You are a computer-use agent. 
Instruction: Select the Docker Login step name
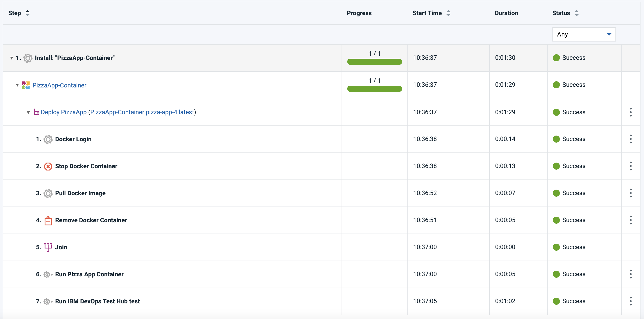73,139
